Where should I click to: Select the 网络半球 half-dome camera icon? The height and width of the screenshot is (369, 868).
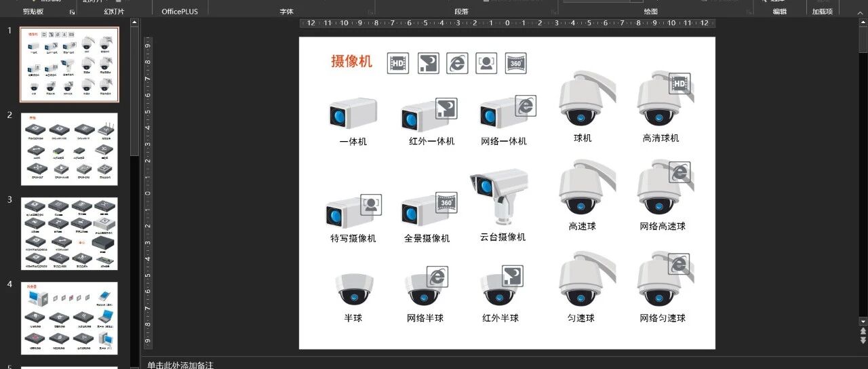[x=427, y=286]
